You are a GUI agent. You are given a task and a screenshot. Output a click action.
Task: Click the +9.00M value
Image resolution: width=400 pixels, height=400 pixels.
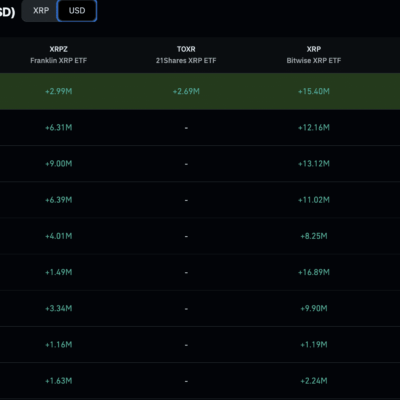pos(59,164)
